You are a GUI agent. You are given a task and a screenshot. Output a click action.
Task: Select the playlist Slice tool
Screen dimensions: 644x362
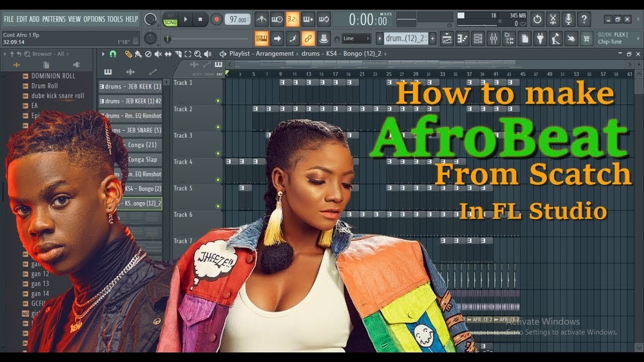click(178, 54)
